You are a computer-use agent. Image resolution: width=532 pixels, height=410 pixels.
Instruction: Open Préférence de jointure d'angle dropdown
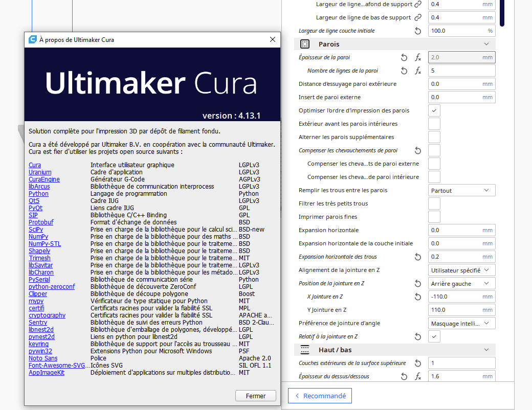461,323
